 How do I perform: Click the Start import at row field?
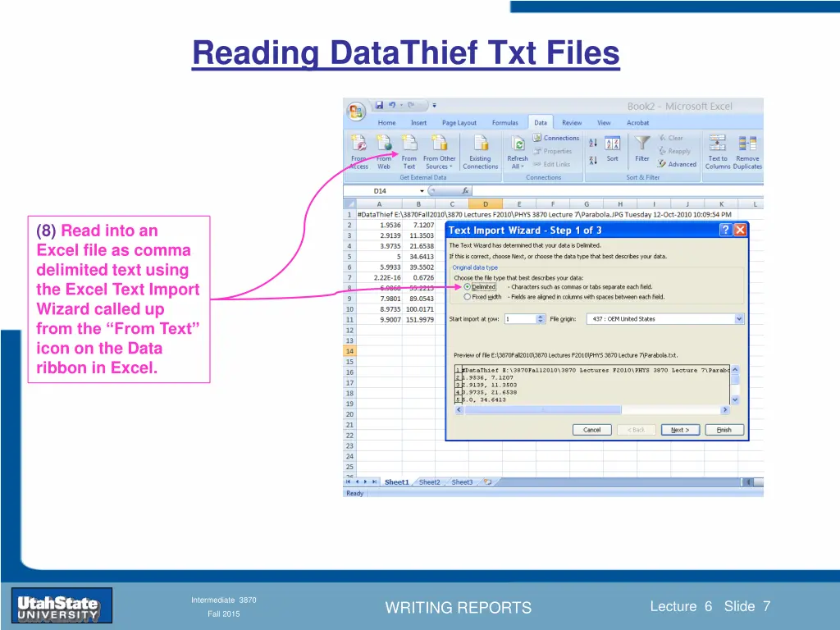(x=519, y=319)
